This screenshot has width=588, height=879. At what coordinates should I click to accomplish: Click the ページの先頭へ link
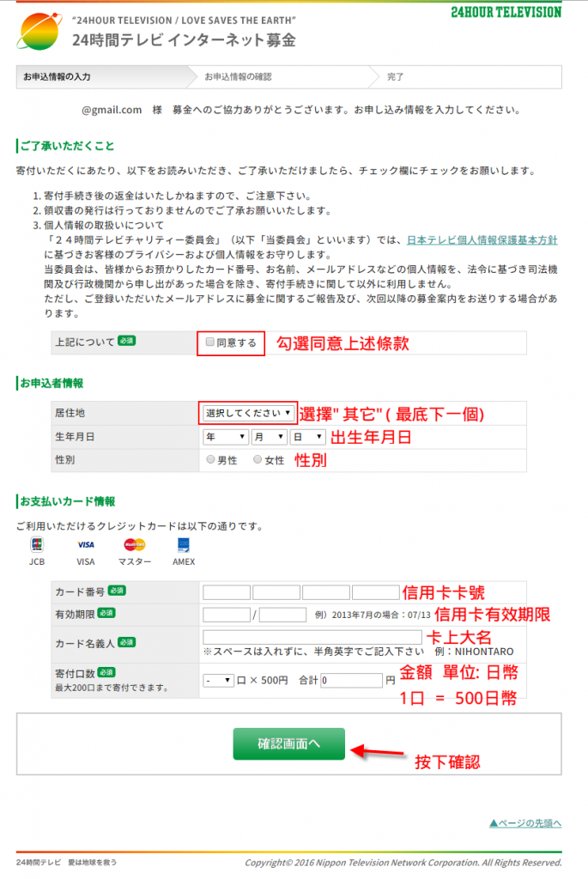click(525, 823)
